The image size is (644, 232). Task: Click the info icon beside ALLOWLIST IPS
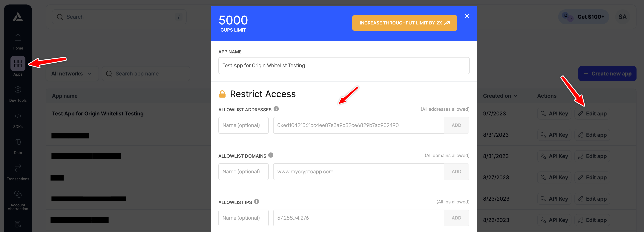tap(257, 201)
